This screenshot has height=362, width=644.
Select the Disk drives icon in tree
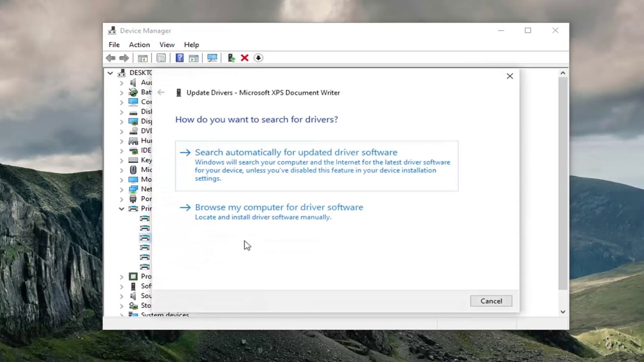[133, 112]
